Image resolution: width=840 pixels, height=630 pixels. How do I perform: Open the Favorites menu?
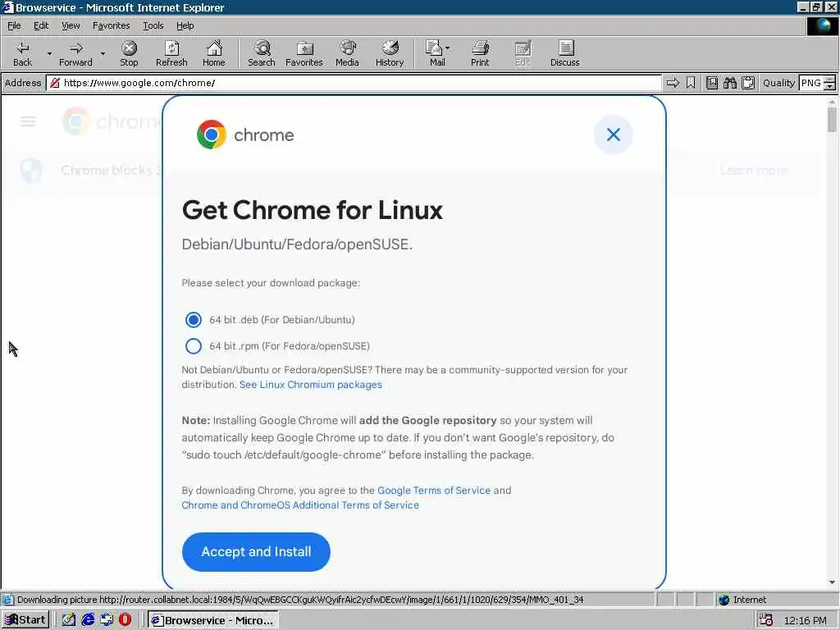(x=111, y=25)
